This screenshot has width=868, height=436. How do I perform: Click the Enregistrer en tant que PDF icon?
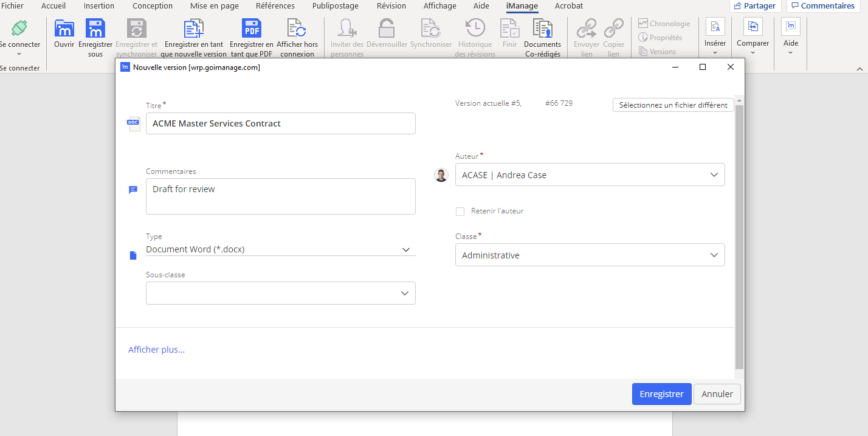tap(251, 29)
